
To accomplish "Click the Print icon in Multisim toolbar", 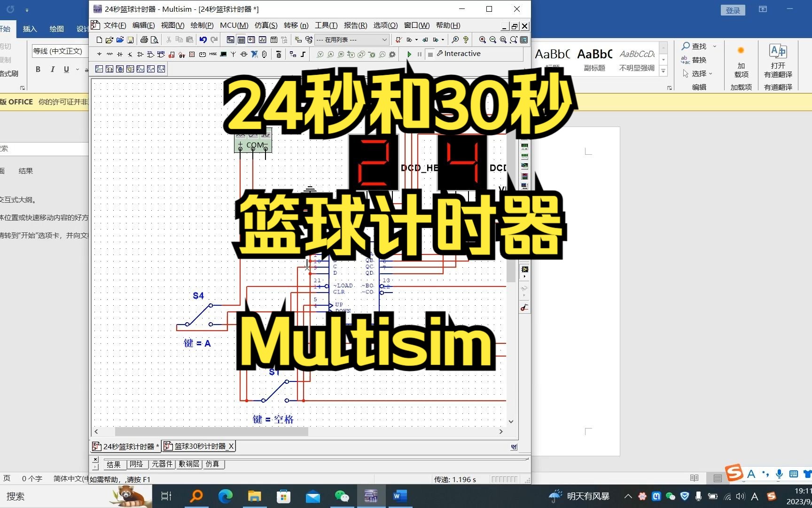I will (x=144, y=40).
